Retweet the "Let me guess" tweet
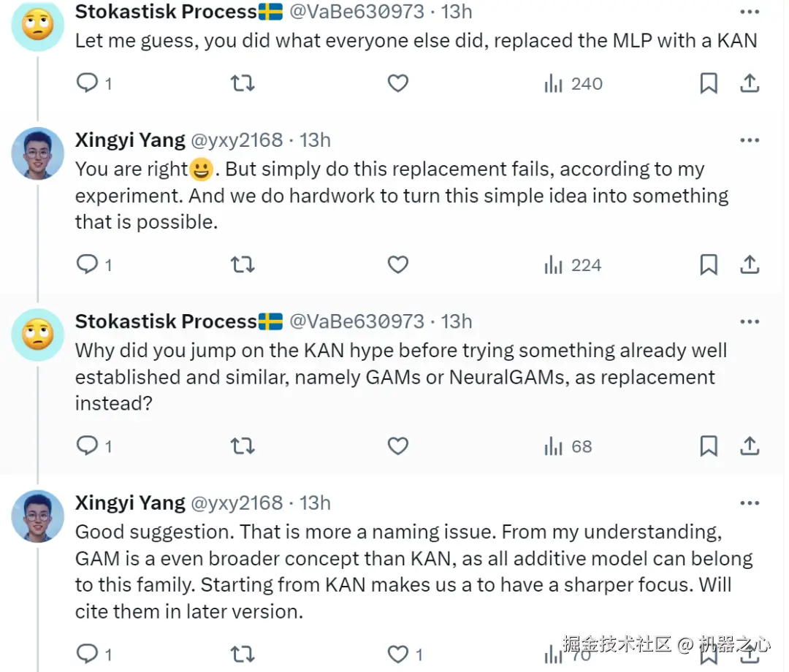 tap(243, 84)
